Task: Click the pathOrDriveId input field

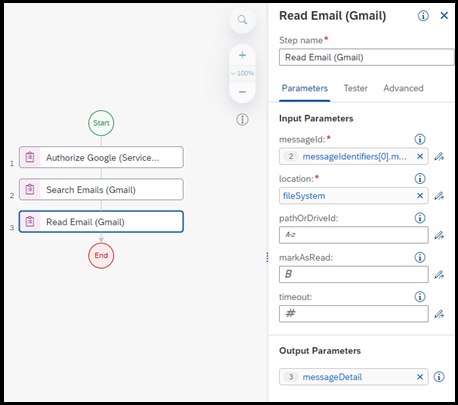Action: [x=354, y=235]
